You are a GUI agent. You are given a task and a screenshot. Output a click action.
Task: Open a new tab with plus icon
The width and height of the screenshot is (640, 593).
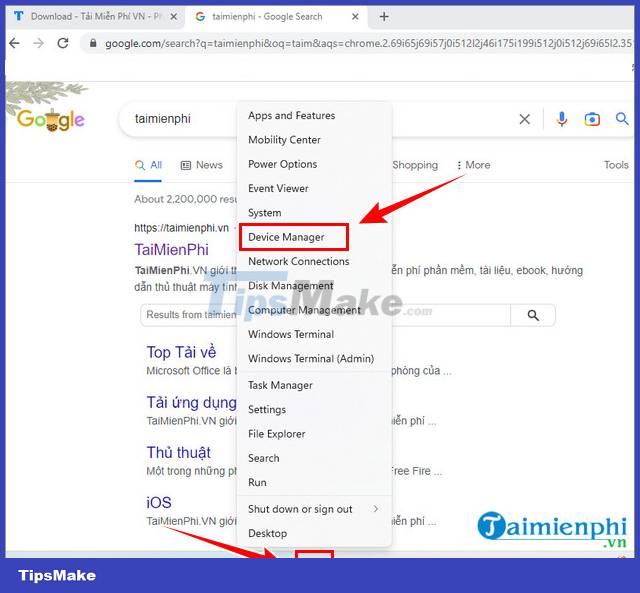tap(384, 17)
